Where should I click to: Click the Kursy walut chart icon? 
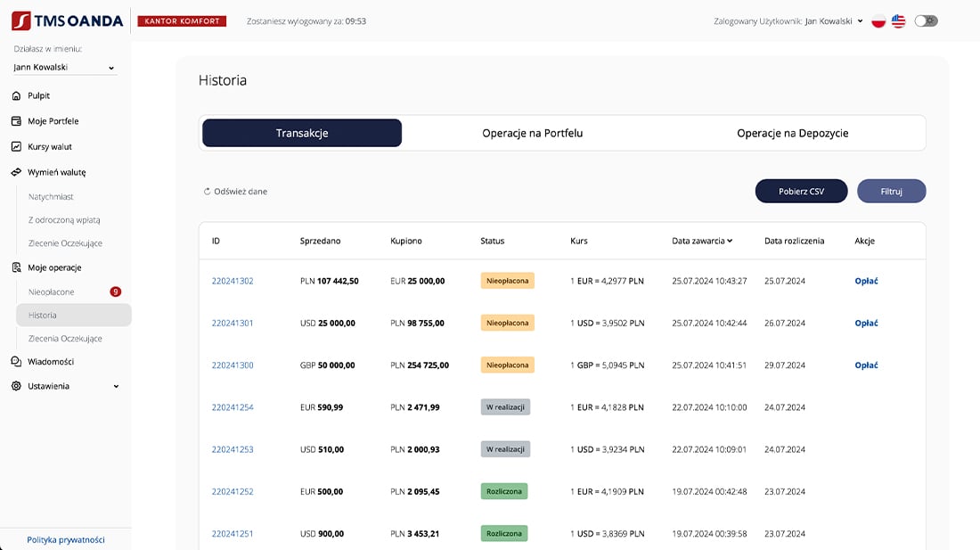point(16,146)
